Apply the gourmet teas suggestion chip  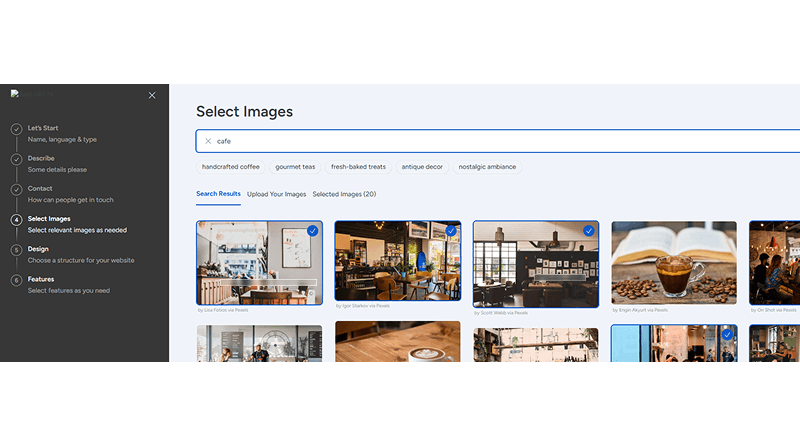tap(295, 167)
